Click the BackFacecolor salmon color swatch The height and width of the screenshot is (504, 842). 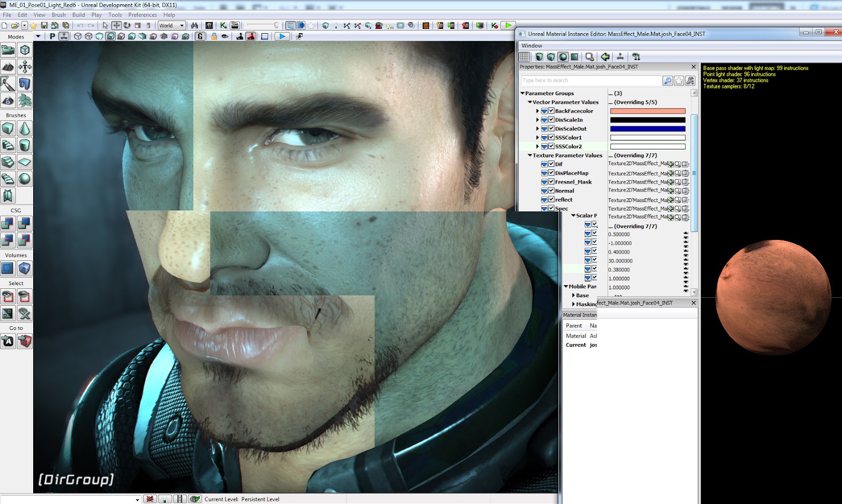click(647, 111)
